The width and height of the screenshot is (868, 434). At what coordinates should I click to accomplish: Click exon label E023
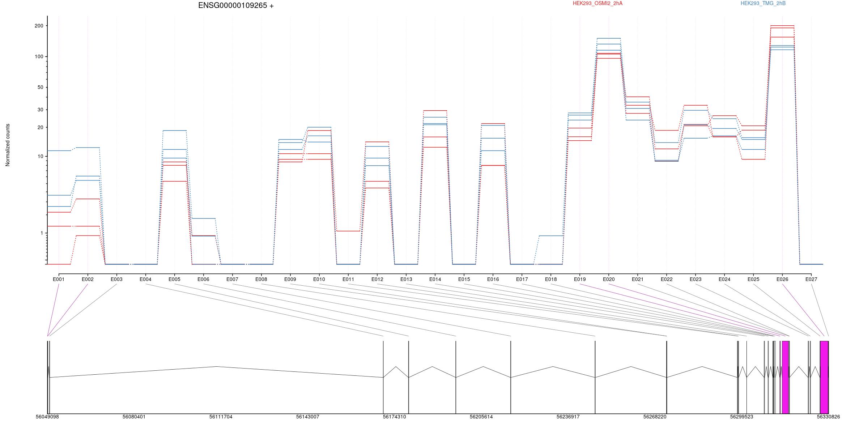[x=695, y=279]
